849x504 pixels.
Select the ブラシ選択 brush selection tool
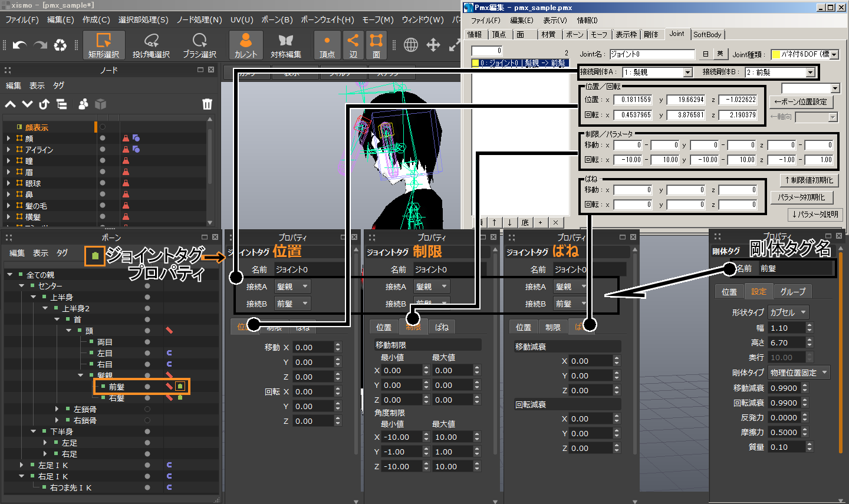pyautogui.click(x=199, y=45)
